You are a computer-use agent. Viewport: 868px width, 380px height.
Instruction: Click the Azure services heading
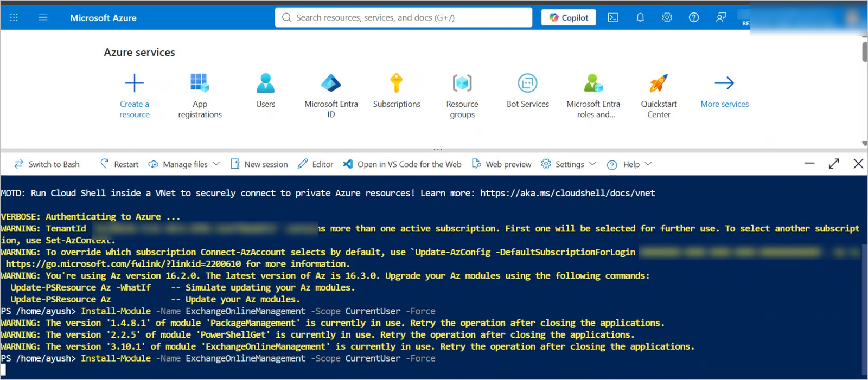[139, 53]
